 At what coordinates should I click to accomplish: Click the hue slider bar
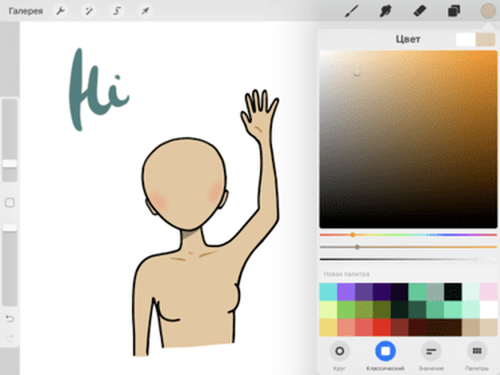[x=408, y=235]
